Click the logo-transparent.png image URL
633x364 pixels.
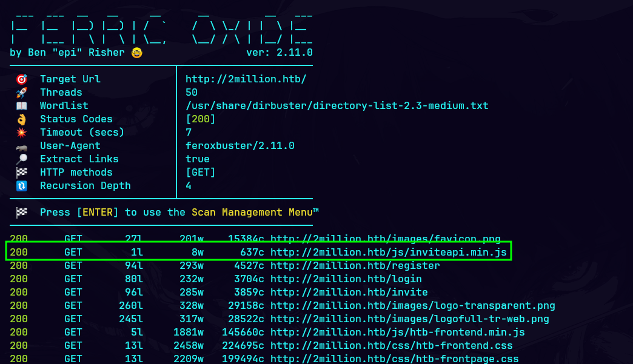pos(412,305)
